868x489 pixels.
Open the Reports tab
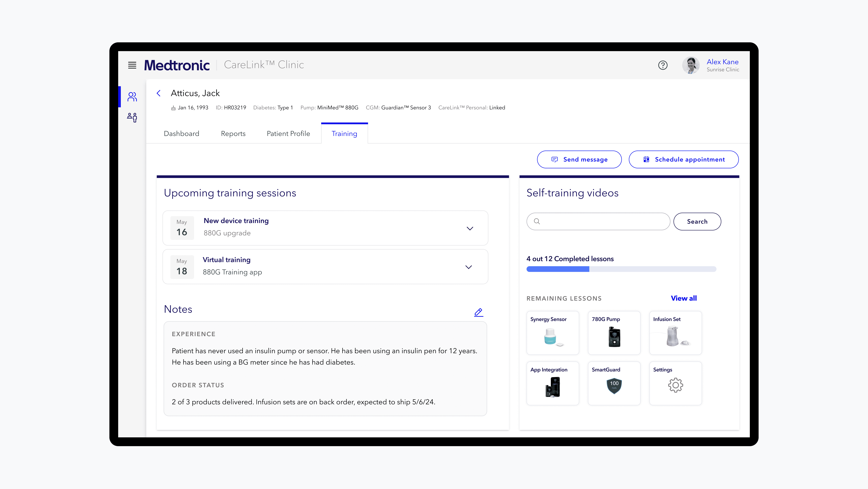(233, 134)
